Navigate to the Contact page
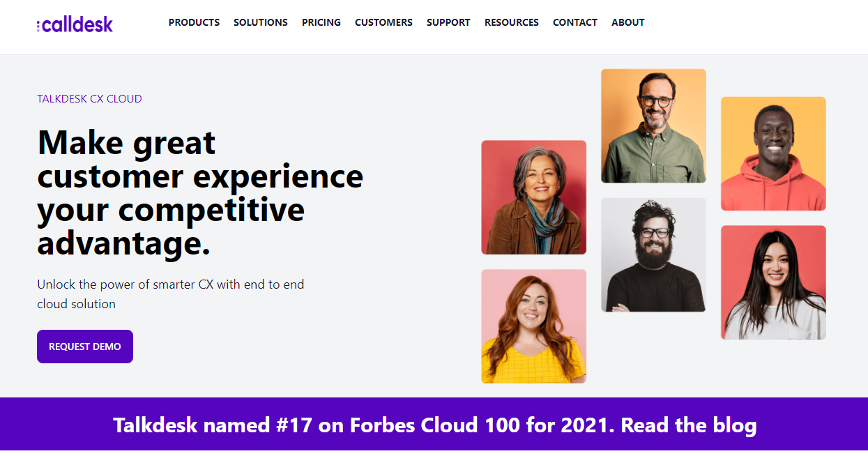Image resolution: width=868 pixels, height=456 pixels. [x=574, y=22]
